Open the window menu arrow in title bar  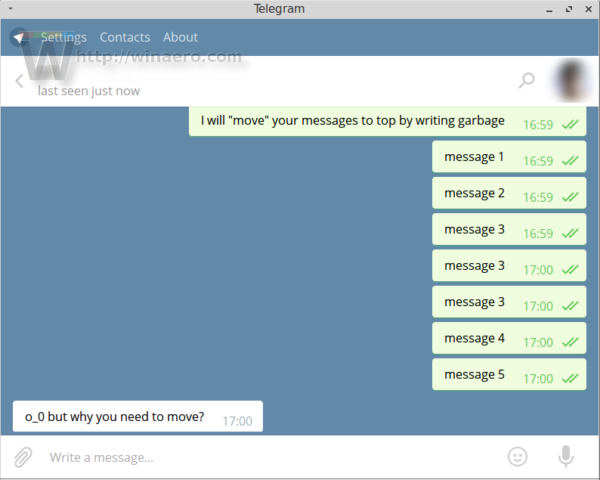(x=10, y=8)
